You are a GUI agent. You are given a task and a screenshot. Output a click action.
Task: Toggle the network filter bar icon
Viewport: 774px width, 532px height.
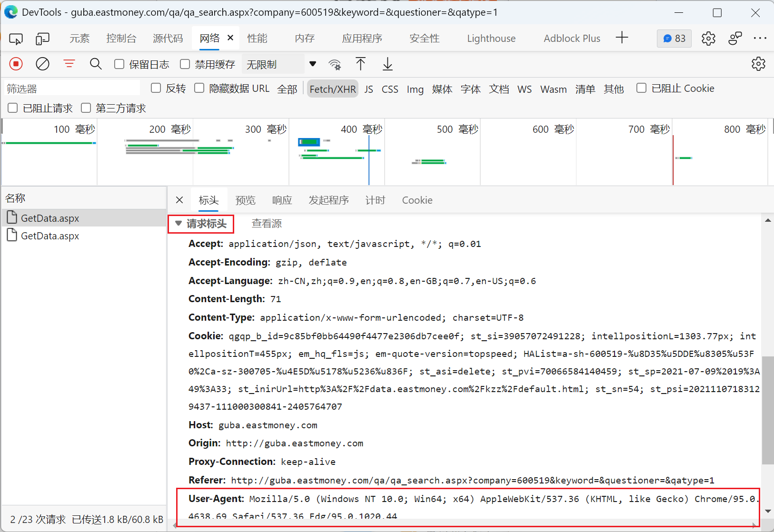[69, 64]
